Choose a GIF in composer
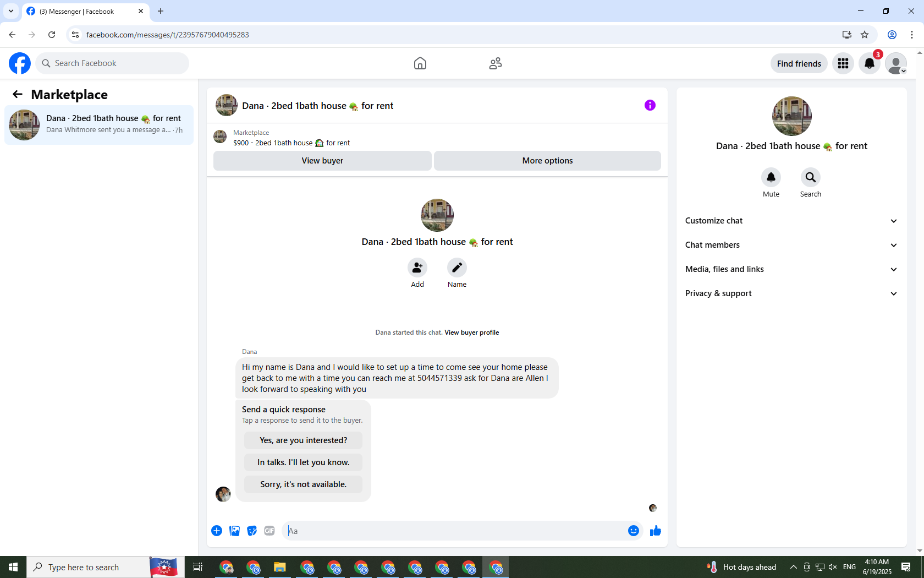 click(269, 531)
